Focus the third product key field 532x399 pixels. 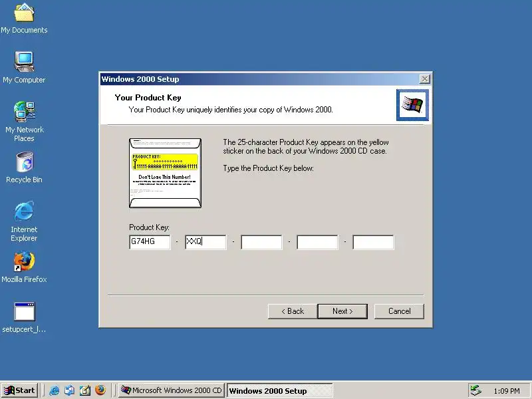tap(261, 242)
